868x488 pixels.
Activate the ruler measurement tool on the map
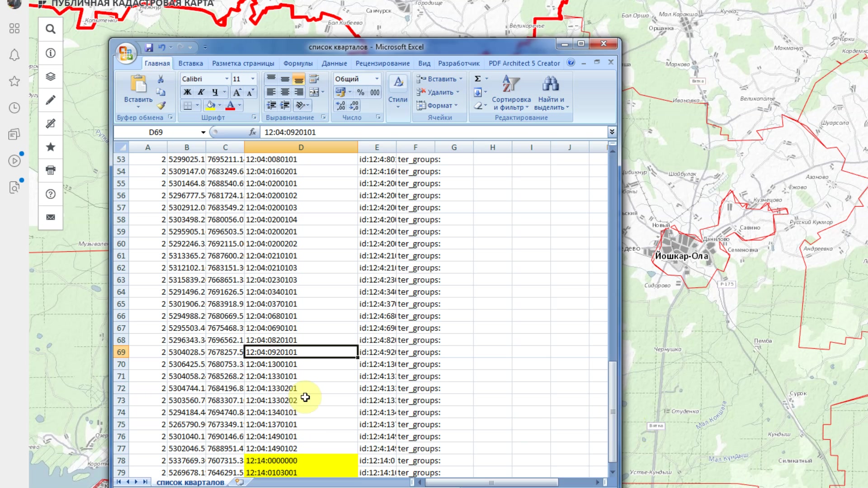click(51, 123)
